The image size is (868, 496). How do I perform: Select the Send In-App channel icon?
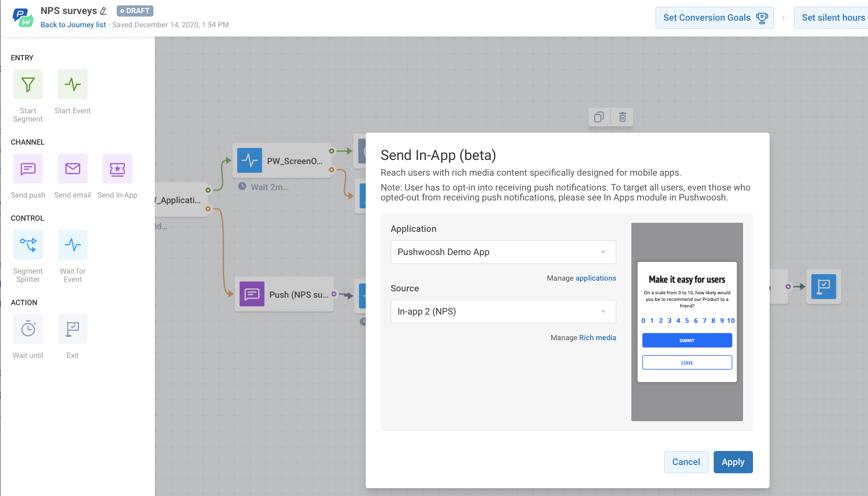coord(117,169)
